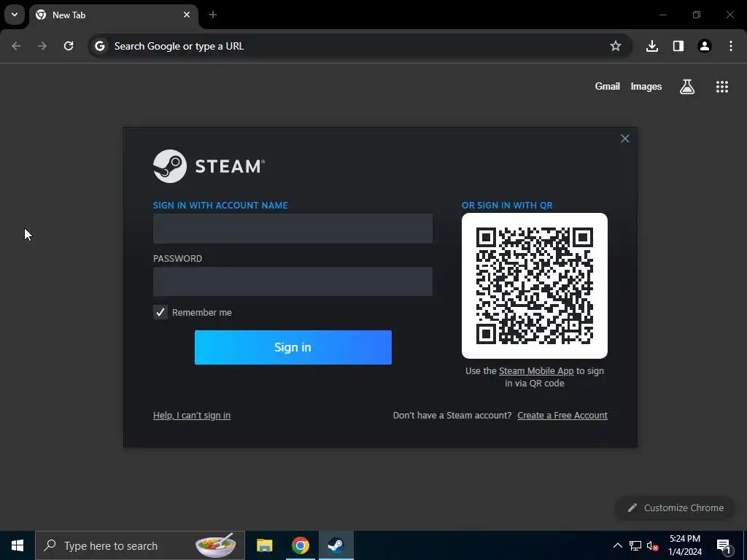Click the QR code image
The image size is (747, 560).
click(x=534, y=286)
